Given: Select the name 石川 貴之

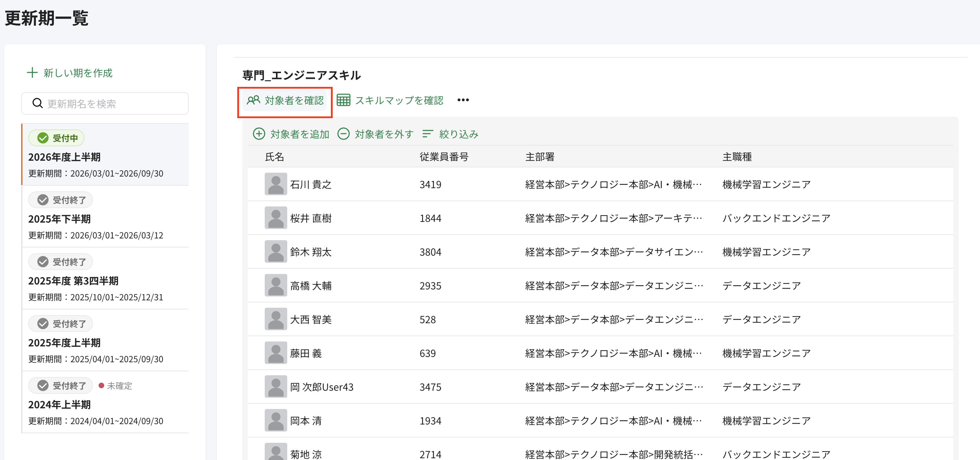Looking at the screenshot, I should (x=311, y=184).
